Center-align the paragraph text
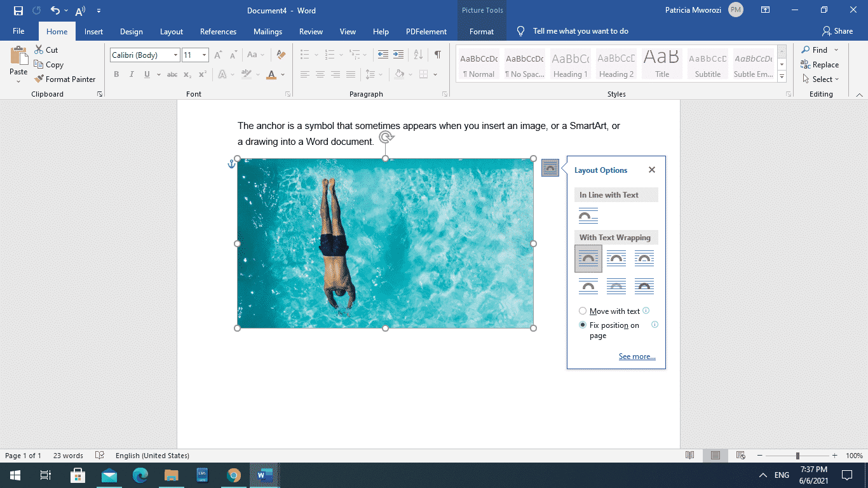The height and width of the screenshot is (488, 868). [x=320, y=74]
